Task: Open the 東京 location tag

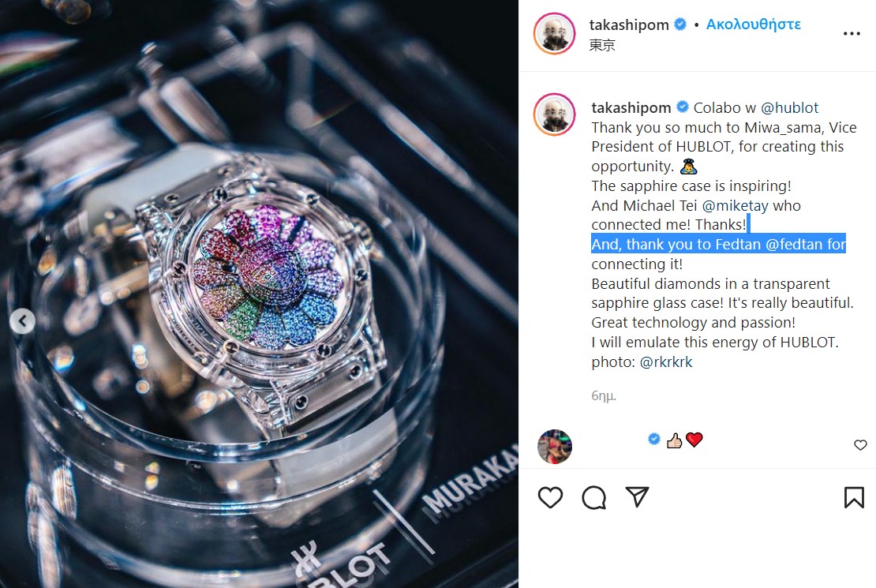Action: [x=602, y=45]
